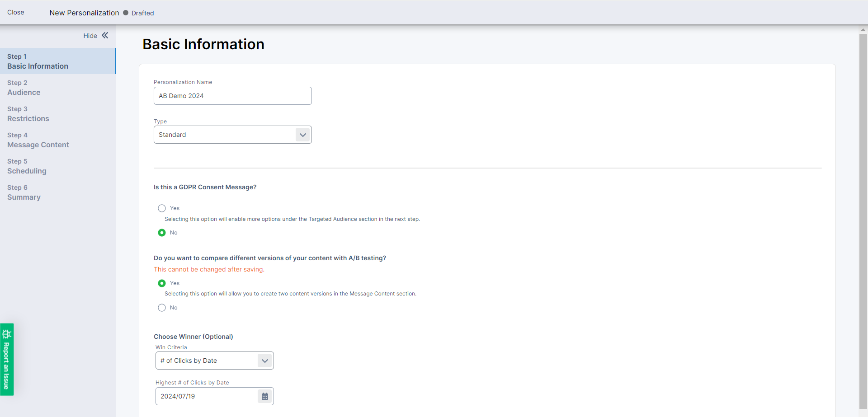Collapse sidebar with double chevron icon
Screen dimensions: 868x417
[105, 35]
